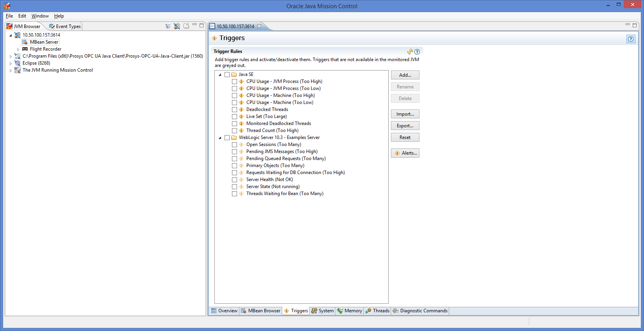This screenshot has height=331, width=644.
Task: Open the Diagnostic Commands tab
Action: coord(420,311)
